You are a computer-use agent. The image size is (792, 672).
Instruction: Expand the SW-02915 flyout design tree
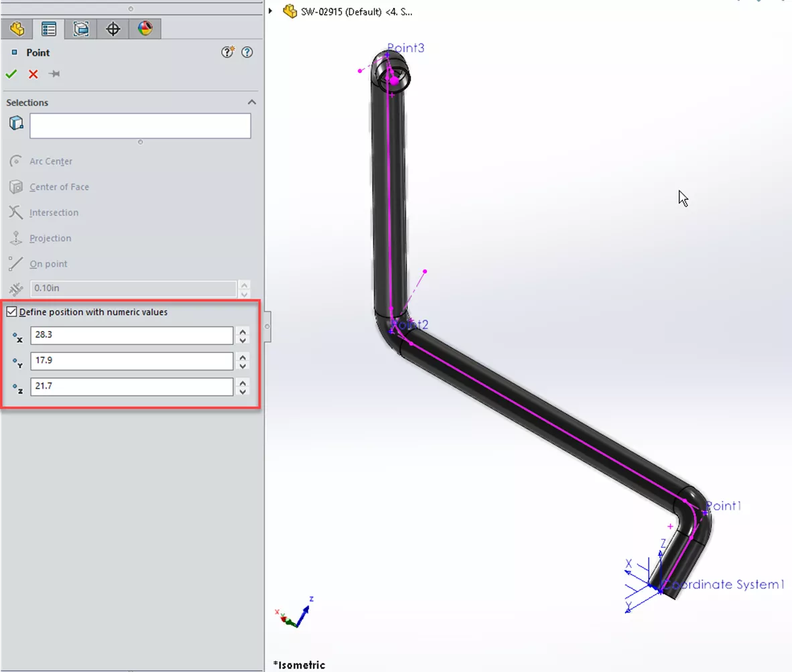click(x=270, y=11)
